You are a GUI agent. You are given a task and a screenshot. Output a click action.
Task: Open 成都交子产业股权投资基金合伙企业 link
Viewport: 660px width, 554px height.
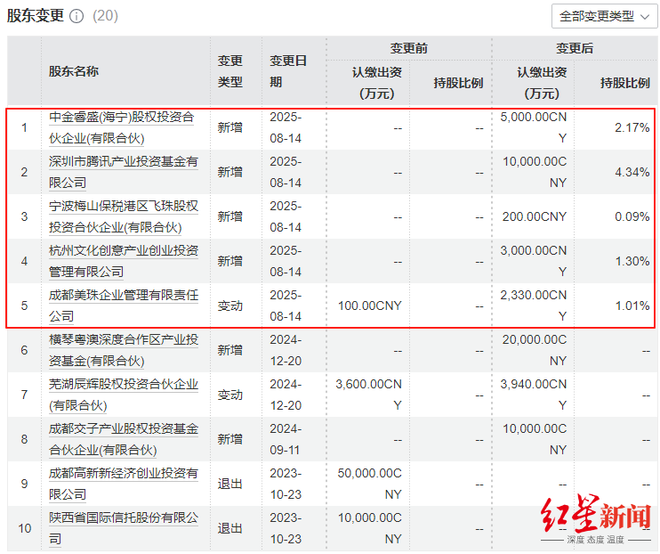click(x=122, y=439)
